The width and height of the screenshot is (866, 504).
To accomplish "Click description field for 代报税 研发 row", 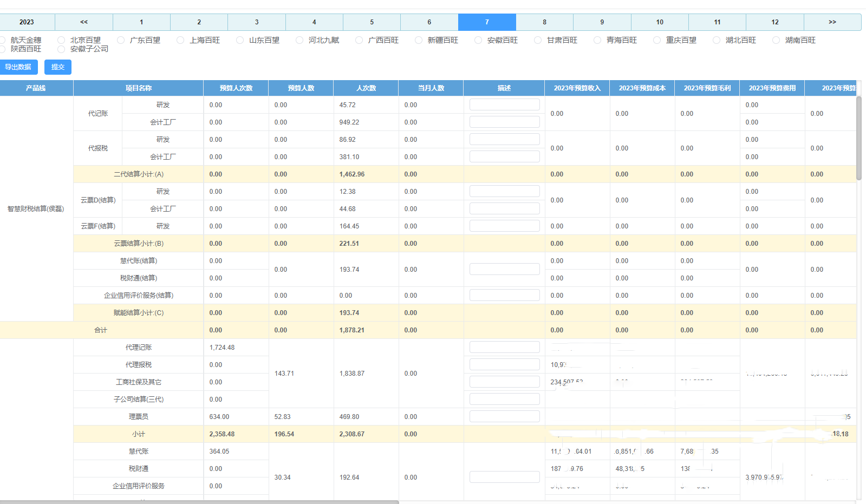I will tap(505, 139).
